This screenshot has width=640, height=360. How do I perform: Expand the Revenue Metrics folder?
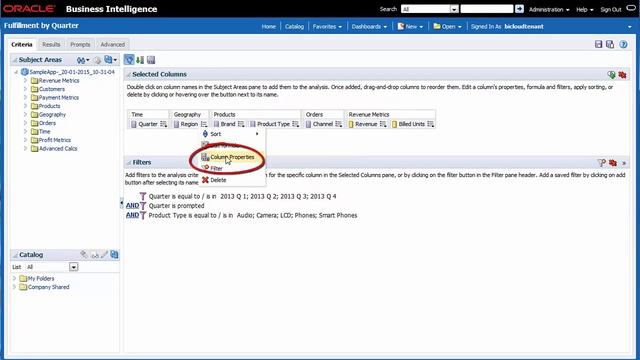pos(25,80)
